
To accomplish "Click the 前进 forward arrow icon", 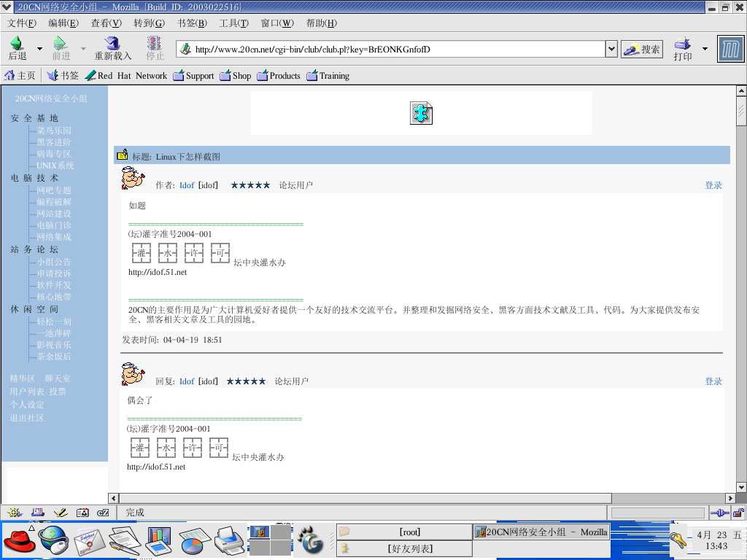I will point(61,43).
